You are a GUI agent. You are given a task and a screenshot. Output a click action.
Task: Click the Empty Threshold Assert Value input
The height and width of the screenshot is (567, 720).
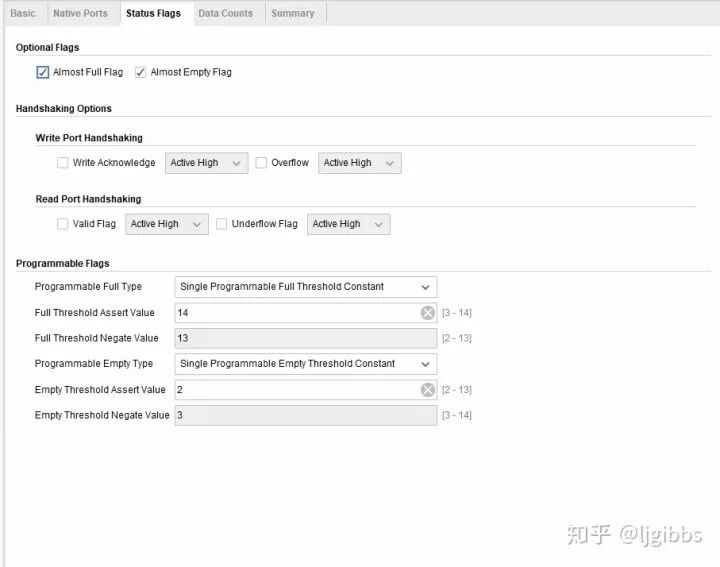click(x=295, y=390)
